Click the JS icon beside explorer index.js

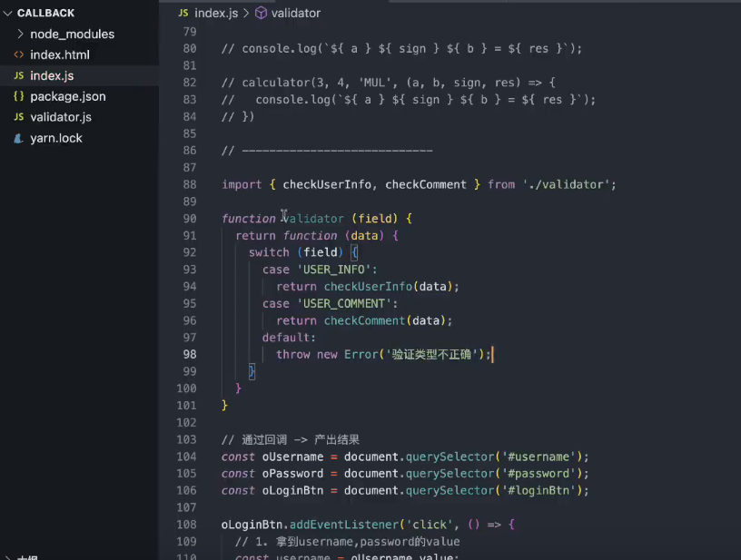click(x=19, y=75)
